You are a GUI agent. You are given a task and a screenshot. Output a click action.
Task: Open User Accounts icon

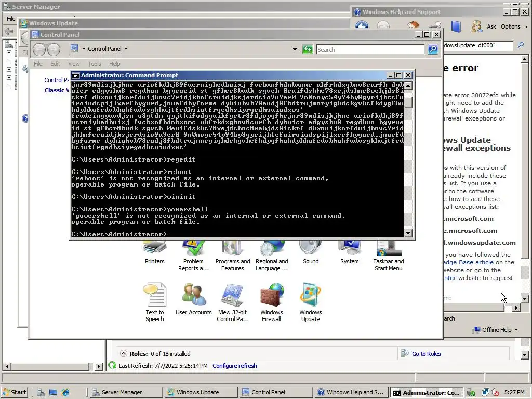pyautogui.click(x=193, y=299)
